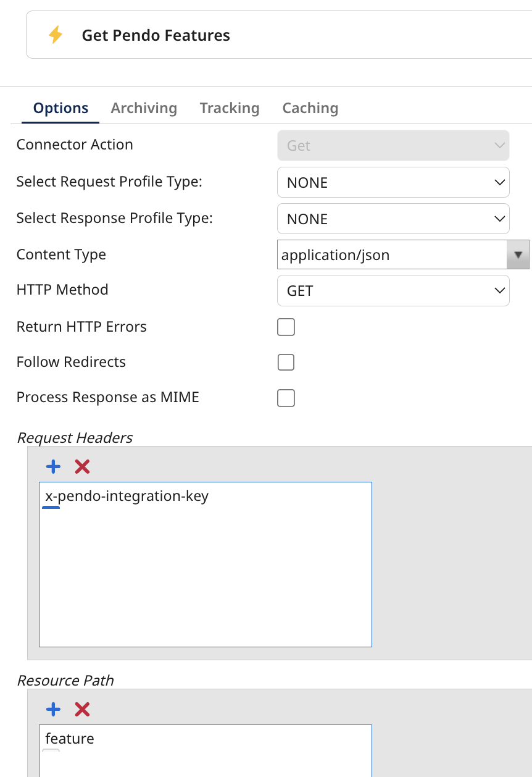The width and height of the screenshot is (532, 777).
Task: Select the feature resource path entry
Action: (70, 739)
